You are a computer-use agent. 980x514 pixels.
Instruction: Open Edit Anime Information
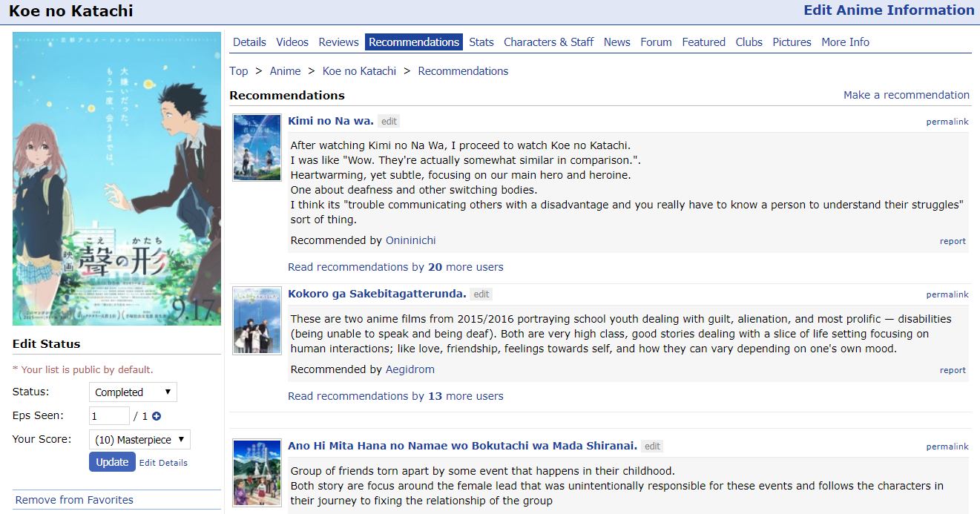(x=889, y=10)
